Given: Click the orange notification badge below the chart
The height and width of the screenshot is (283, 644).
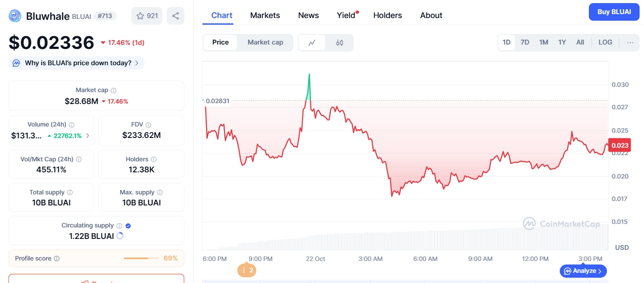Looking at the screenshot, I should [x=247, y=271].
